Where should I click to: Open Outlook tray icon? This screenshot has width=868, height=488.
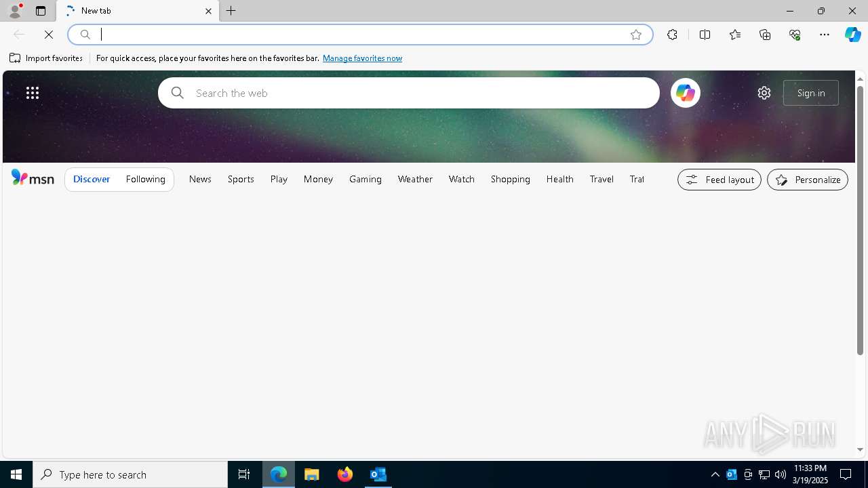(732, 474)
